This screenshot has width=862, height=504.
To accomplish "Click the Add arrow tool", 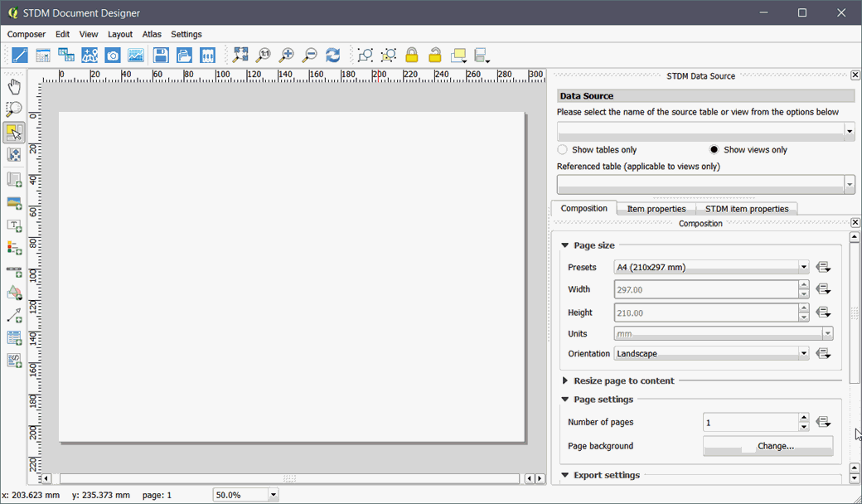I will [14, 316].
